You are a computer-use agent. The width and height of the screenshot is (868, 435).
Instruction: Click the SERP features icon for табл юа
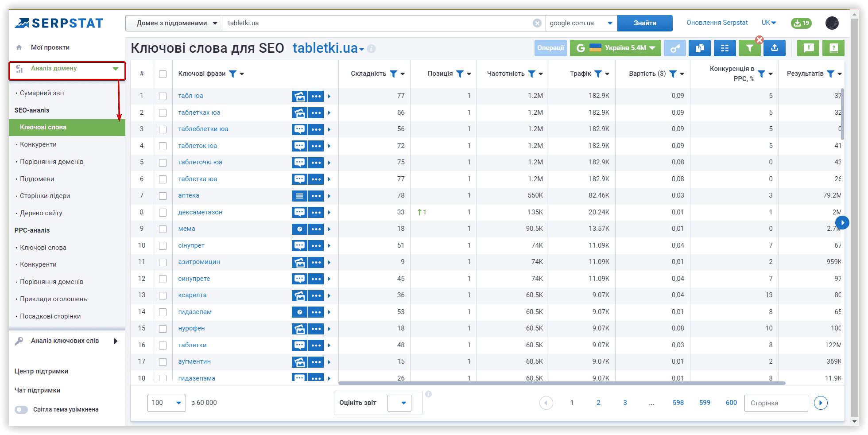point(300,96)
